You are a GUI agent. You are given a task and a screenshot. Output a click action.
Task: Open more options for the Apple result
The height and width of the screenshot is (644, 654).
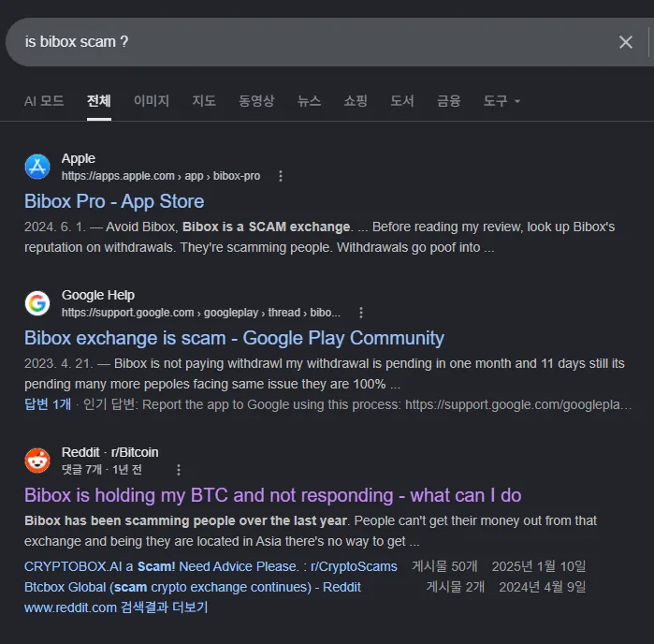click(x=281, y=176)
